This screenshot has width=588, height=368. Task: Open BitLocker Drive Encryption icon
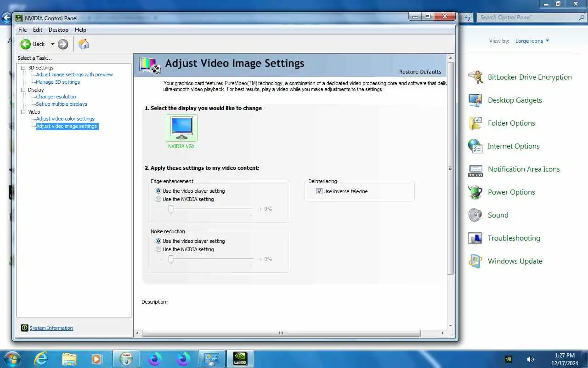point(475,77)
